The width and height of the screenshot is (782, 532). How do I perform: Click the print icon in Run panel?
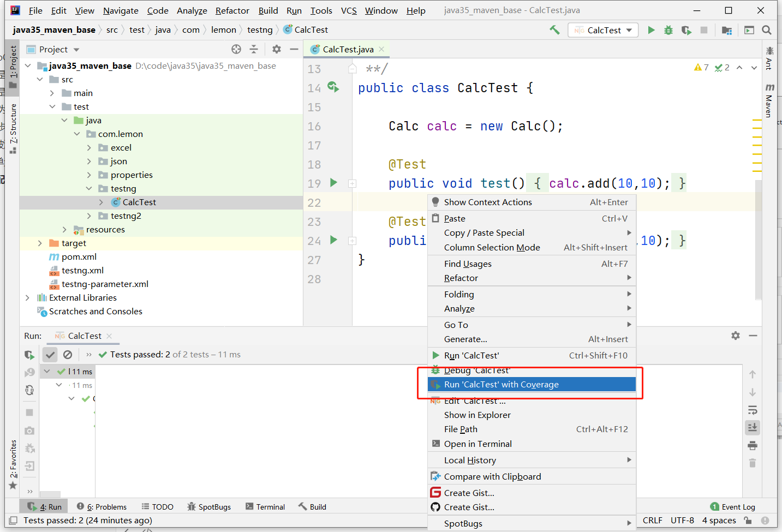(753, 445)
